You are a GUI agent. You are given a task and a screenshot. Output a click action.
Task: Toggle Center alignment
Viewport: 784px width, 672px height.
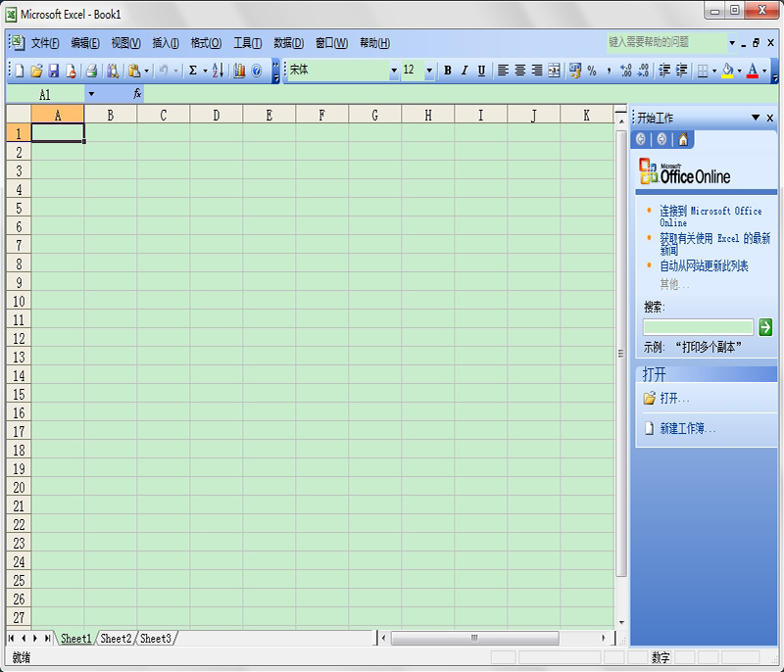click(520, 71)
